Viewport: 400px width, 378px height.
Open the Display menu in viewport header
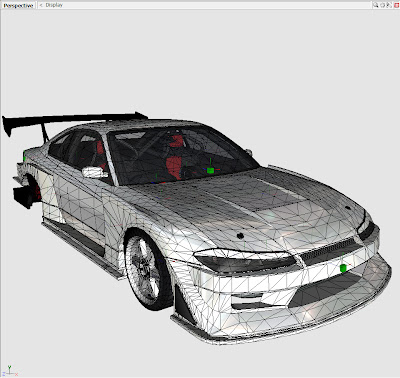pyautogui.click(x=54, y=5)
